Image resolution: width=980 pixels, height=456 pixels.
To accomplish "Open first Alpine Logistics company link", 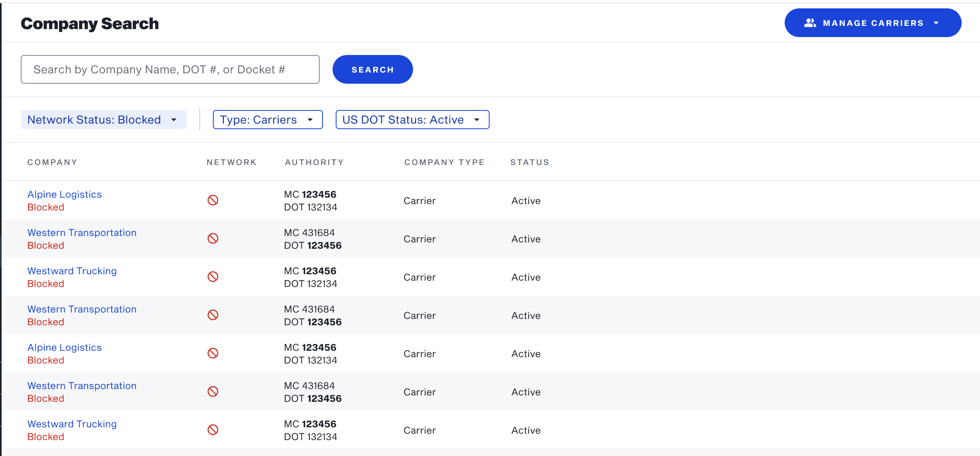I will pyautogui.click(x=65, y=195).
